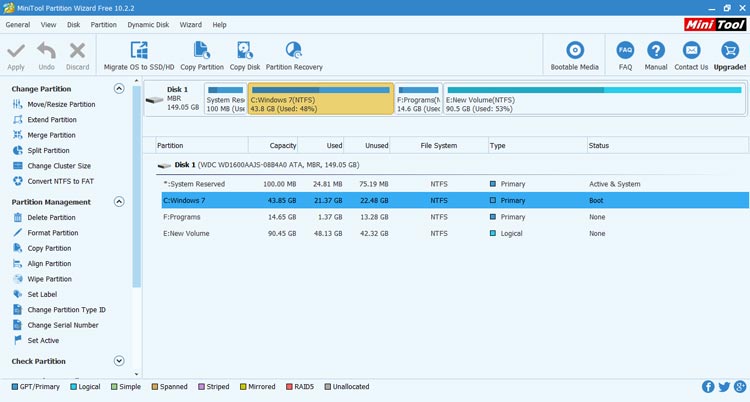Screen dimensions: 750x402
Task: Select Move/Resize Partition in sidebar
Action: [54, 104]
